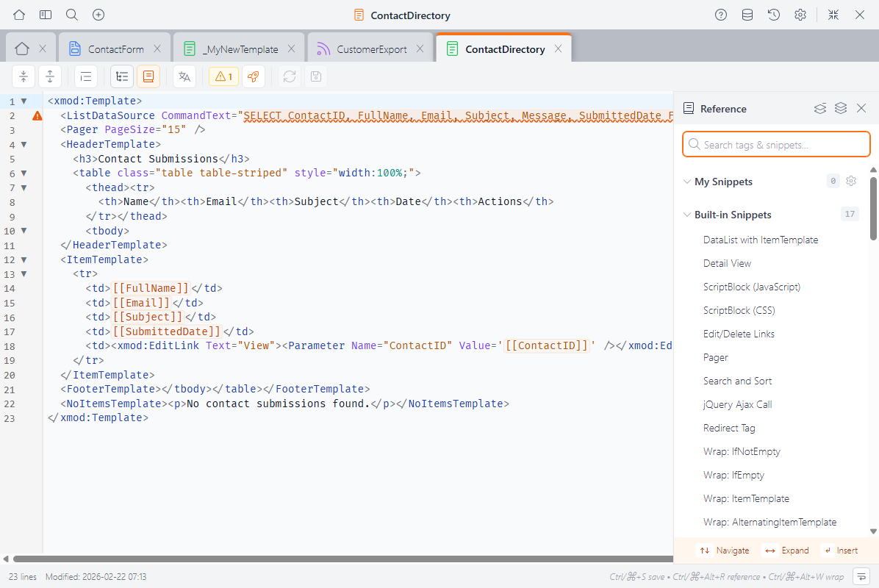Click scroll-left arrow of editor scrollbar
The width and height of the screenshot is (879, 588).
(6, 559)
